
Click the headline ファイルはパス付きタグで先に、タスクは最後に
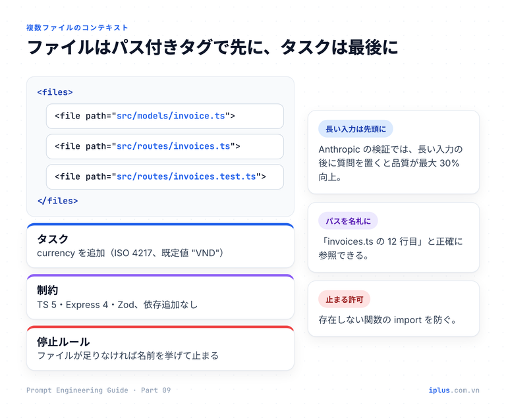coord(213,47)
